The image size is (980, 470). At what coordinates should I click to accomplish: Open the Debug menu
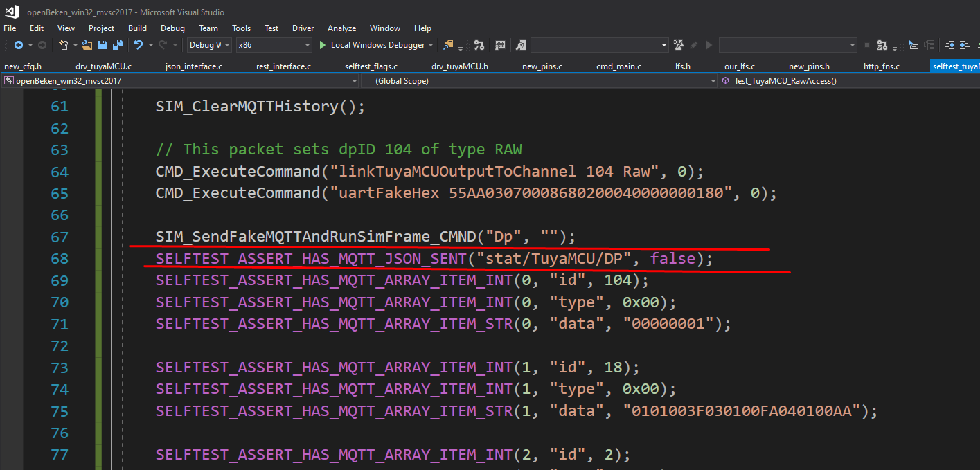(172, 28)
